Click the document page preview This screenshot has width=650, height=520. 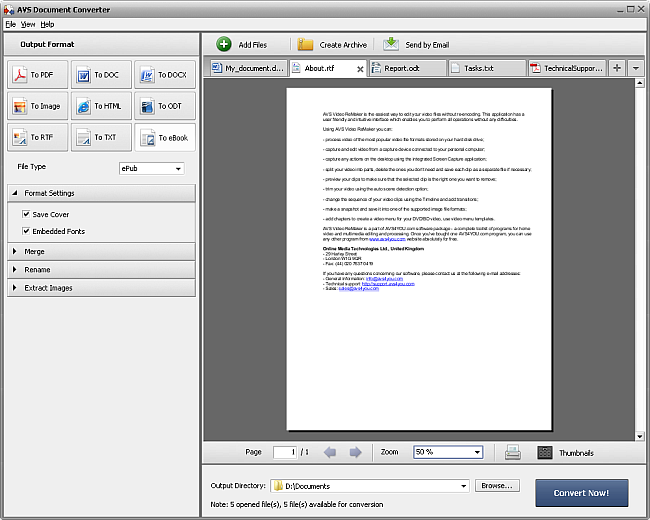[419, 259]
